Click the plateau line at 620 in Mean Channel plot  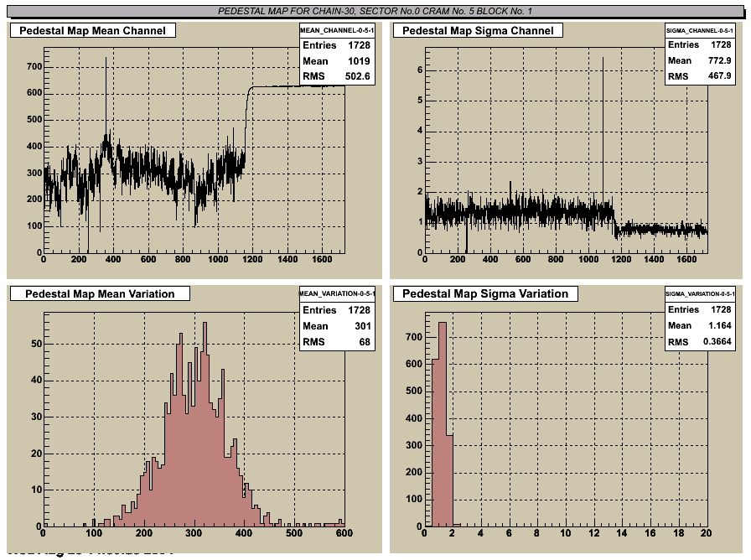(x=297, y=86)
